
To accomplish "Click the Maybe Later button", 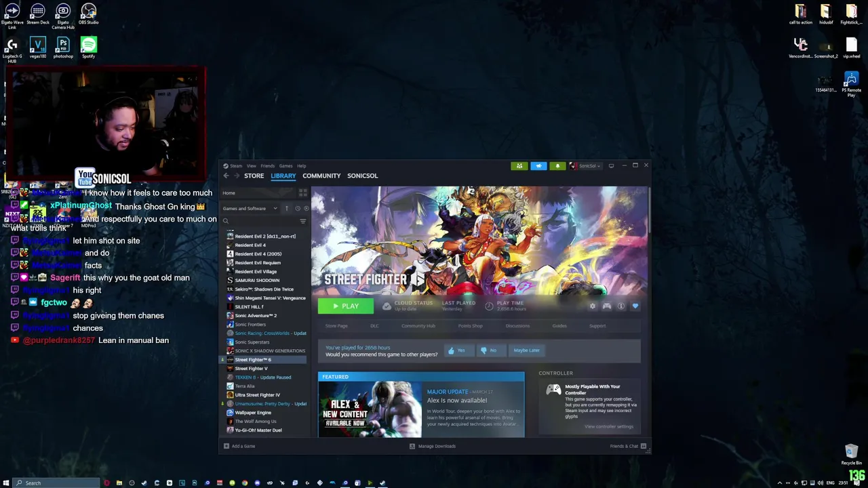I will [x=527, y=350].
